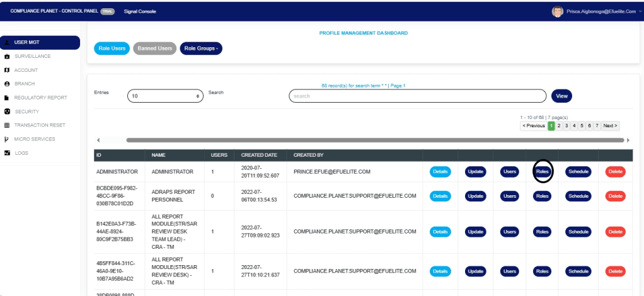Click the Security shield icon
The width and height of the screenshot is (644, 296).
[x=7, y=111]
